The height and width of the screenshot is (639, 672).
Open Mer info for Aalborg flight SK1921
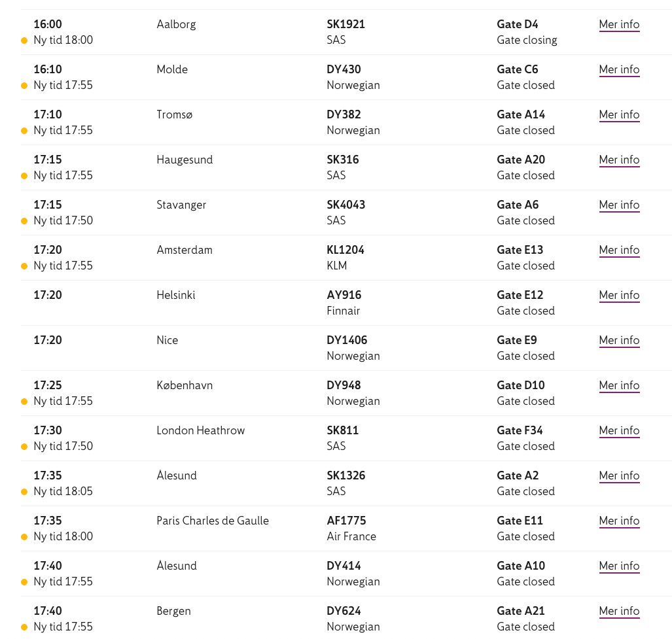tap(618, 25)
